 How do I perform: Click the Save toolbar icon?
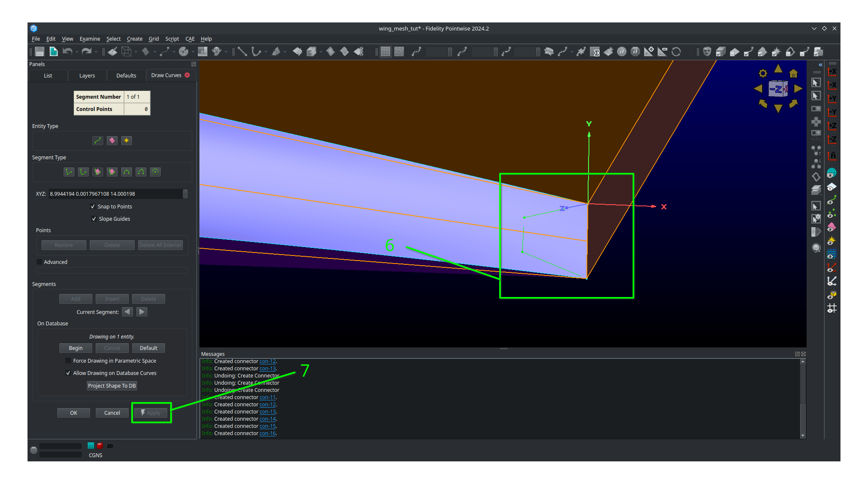[39, 51]
